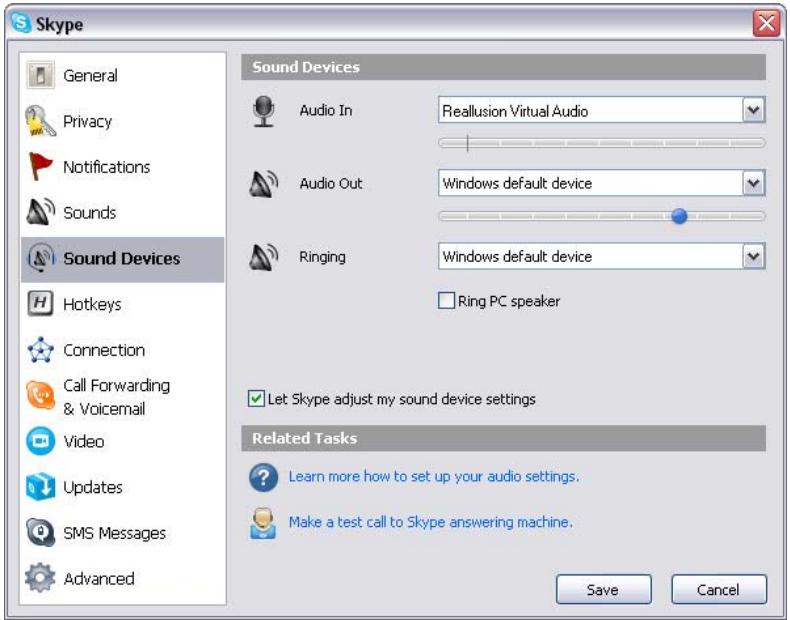
Task: Open the Updates settings label
Action: click(93, 488)
